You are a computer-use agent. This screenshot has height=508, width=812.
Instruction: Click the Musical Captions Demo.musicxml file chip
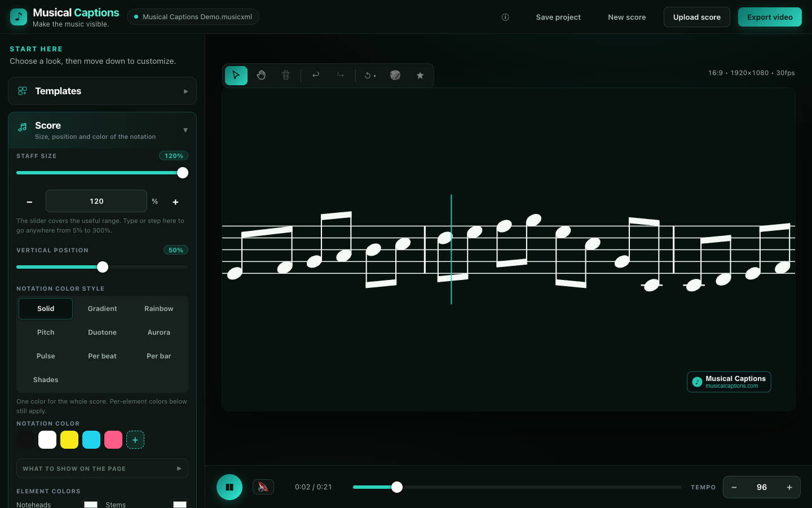193,17
